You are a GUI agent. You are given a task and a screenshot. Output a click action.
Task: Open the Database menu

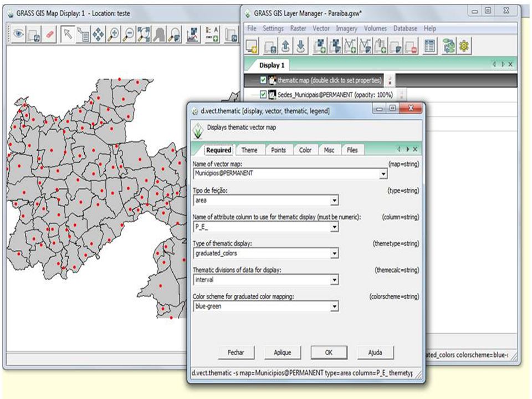[x=405, y=28]
